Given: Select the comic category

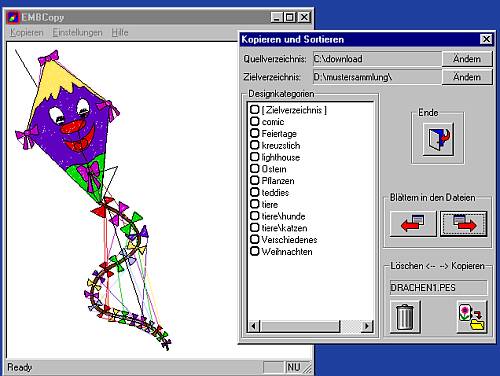Looking at the screenshot, I should click(267, 122).
